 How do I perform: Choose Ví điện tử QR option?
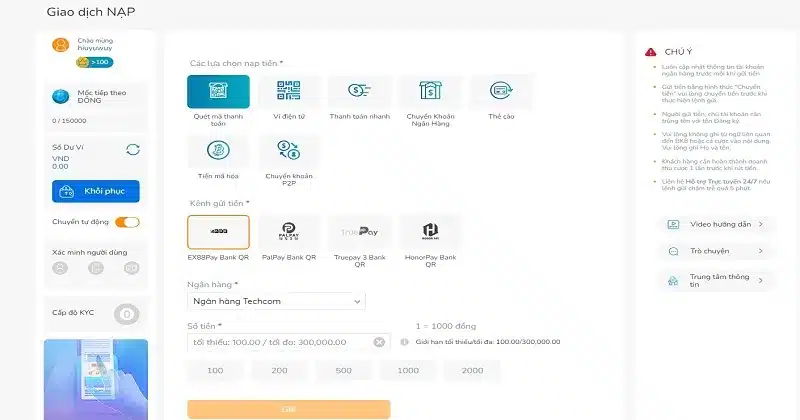[x=289, y=92]
